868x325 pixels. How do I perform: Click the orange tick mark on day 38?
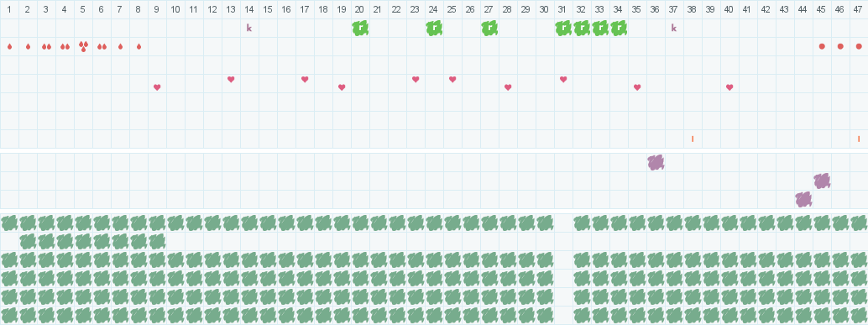693,139
